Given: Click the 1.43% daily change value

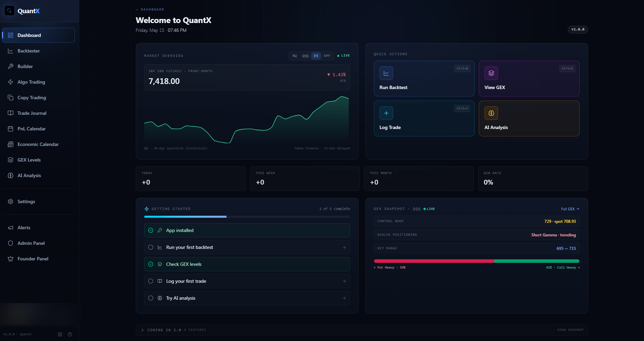Looking at the screenshot, I should [337, 75].
